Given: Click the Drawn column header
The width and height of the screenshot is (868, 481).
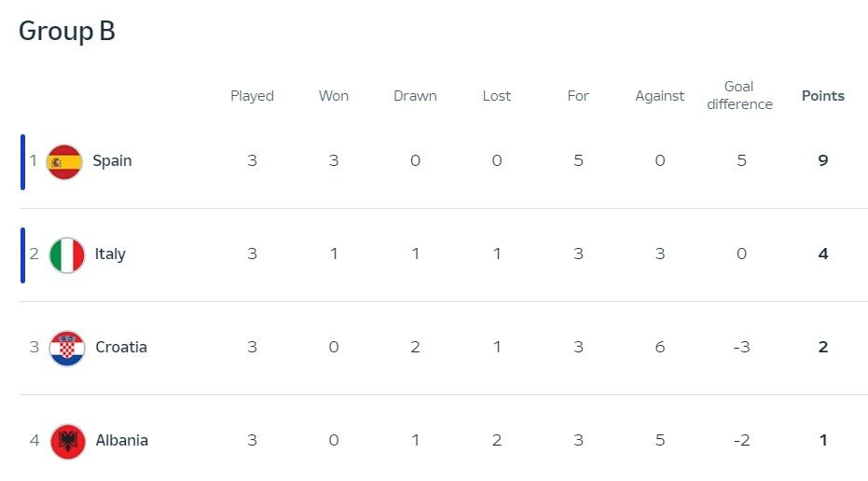Looking at the screenshot, I should pos(415,96).
